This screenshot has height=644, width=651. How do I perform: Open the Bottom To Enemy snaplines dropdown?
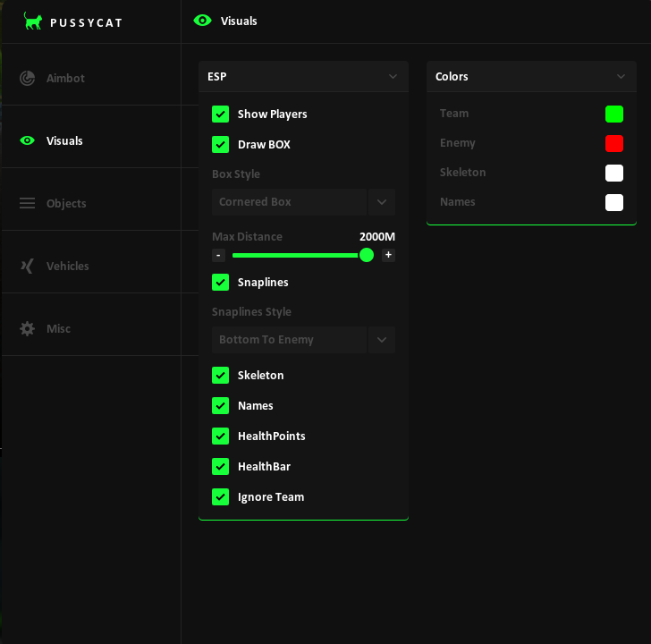point(303,340)
